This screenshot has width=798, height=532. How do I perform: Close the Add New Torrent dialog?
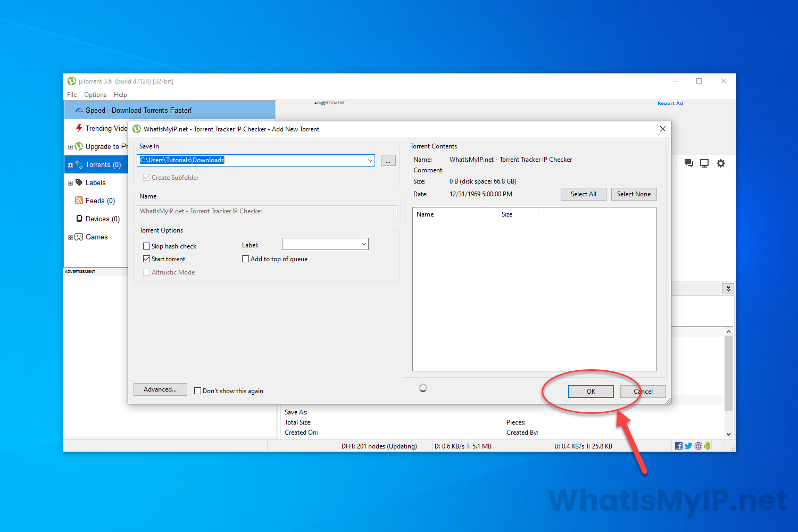coord(662,129)
